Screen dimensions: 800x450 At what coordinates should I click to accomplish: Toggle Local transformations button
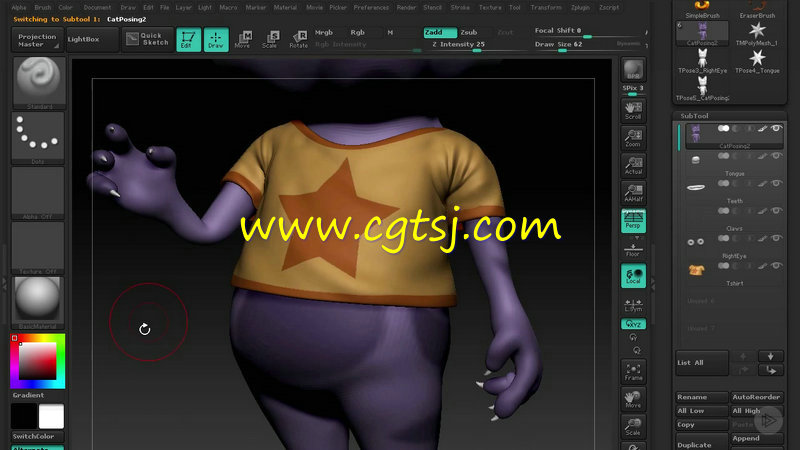(633, 276)
